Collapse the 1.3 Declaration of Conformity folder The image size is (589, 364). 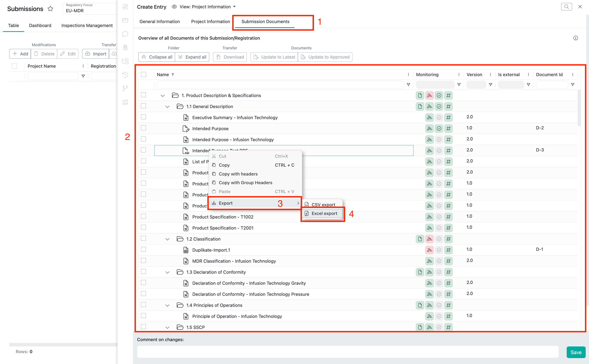point(168,272)
